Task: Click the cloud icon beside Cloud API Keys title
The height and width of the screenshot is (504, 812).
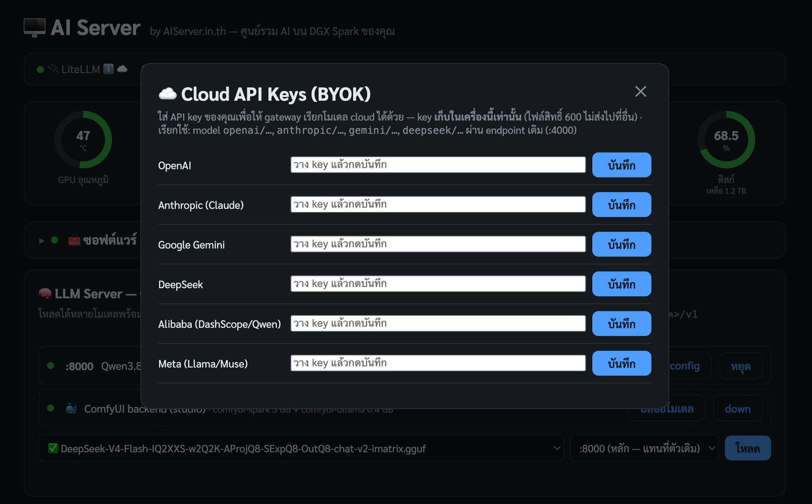Action: (167, 94)
